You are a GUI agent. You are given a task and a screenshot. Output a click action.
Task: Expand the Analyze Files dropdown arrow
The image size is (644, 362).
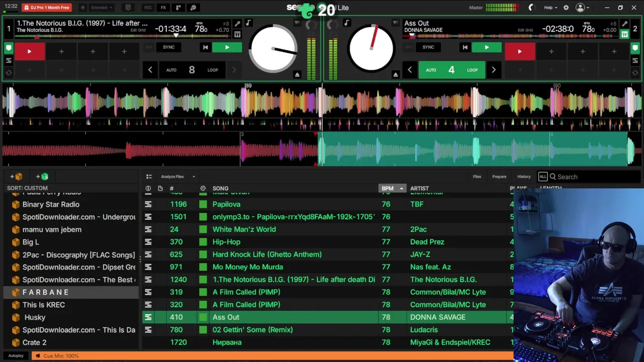(x=194, y=176)
